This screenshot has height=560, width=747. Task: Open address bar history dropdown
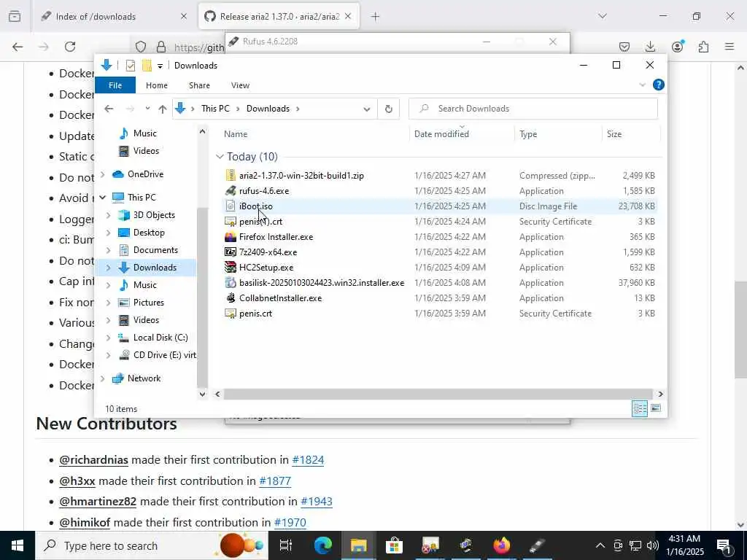coord(367,109)
